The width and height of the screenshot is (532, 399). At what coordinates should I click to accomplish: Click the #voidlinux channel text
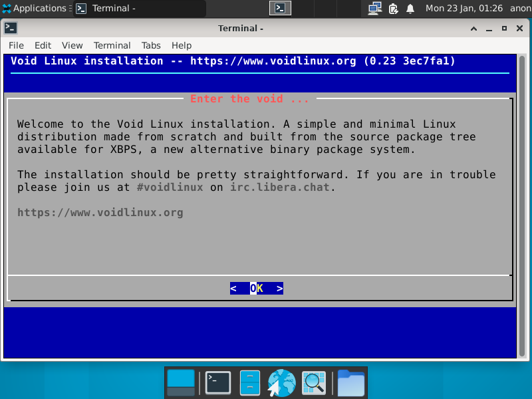170,187
